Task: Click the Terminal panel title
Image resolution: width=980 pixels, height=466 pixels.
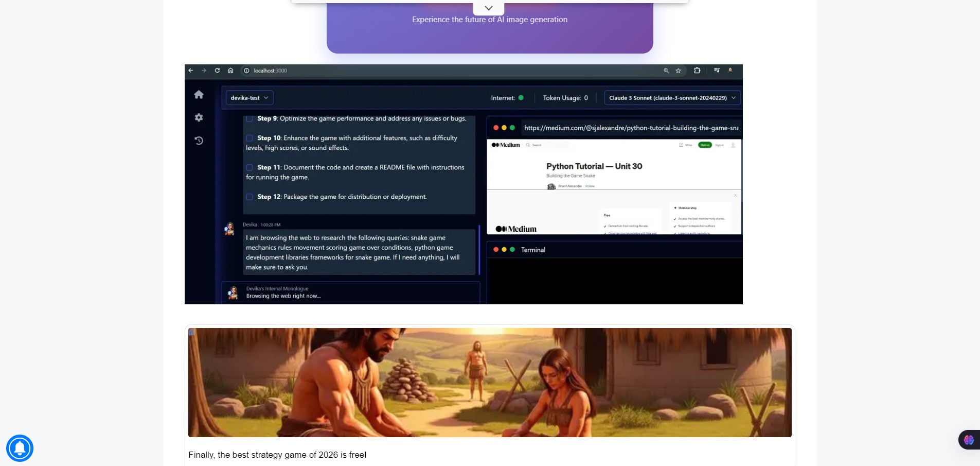Action: pyautogui.click(x=533, y=250)
